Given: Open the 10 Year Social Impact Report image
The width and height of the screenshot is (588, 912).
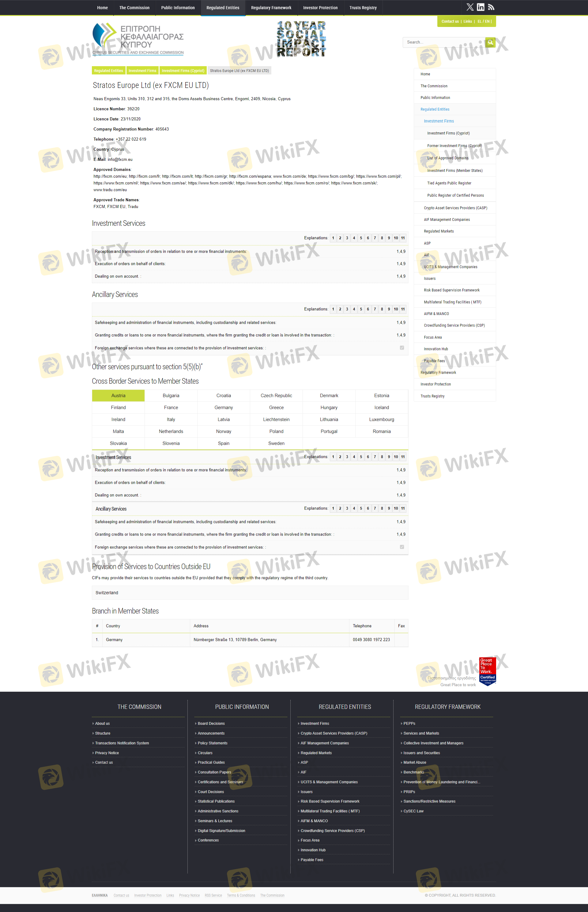Looking at the screenshot, I should coord(301,39).
